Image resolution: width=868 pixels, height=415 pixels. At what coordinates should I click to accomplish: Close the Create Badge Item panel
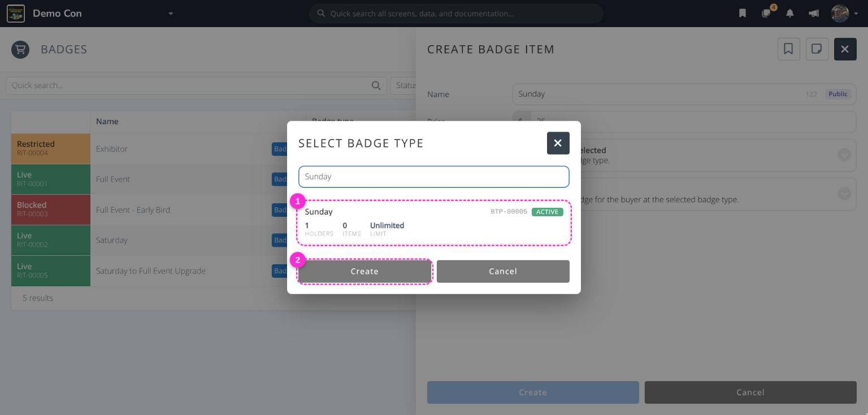tap(845, 49)
